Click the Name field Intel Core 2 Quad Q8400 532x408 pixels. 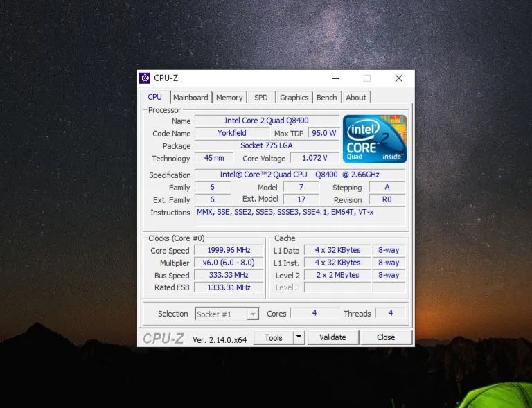click(267, 121)
